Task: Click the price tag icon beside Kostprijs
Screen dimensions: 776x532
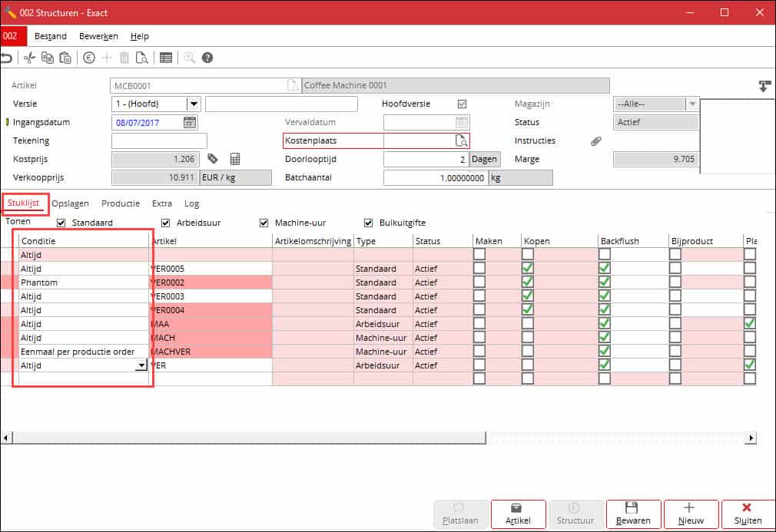Action: pyautogui.click(x=212, y=159)
